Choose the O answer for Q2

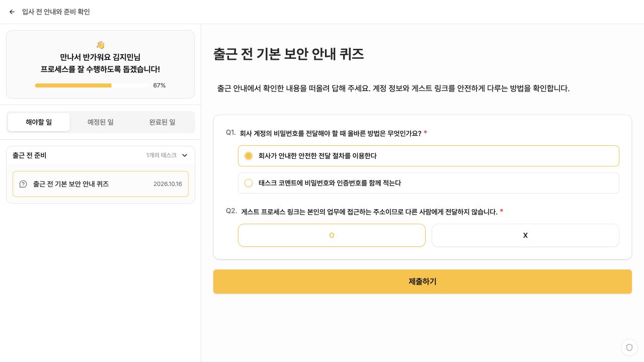332,235
